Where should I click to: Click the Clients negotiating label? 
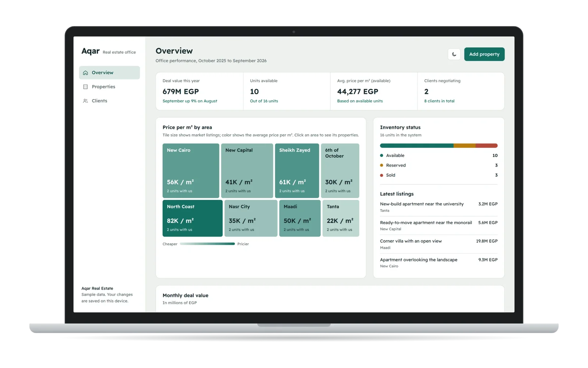pyautogui.click(x=442, y=81)
